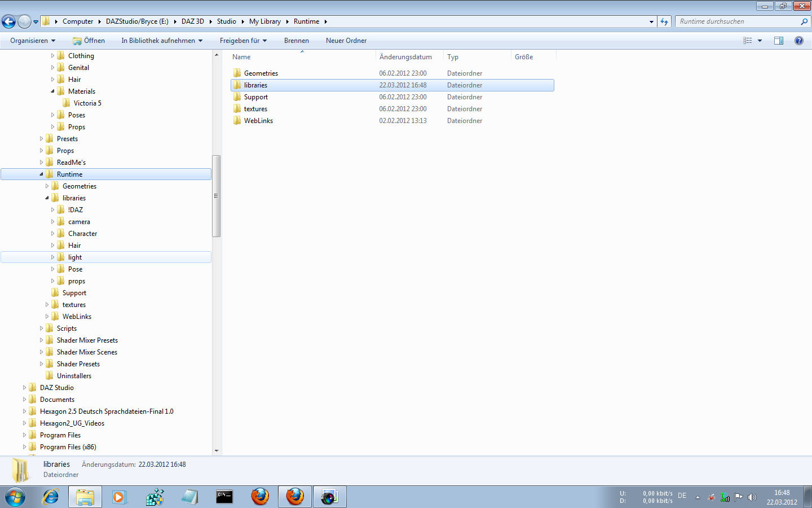Launch Internet Explorer from the taskbar
Viewport: 812px width, 508px height.
click(51, 497)
